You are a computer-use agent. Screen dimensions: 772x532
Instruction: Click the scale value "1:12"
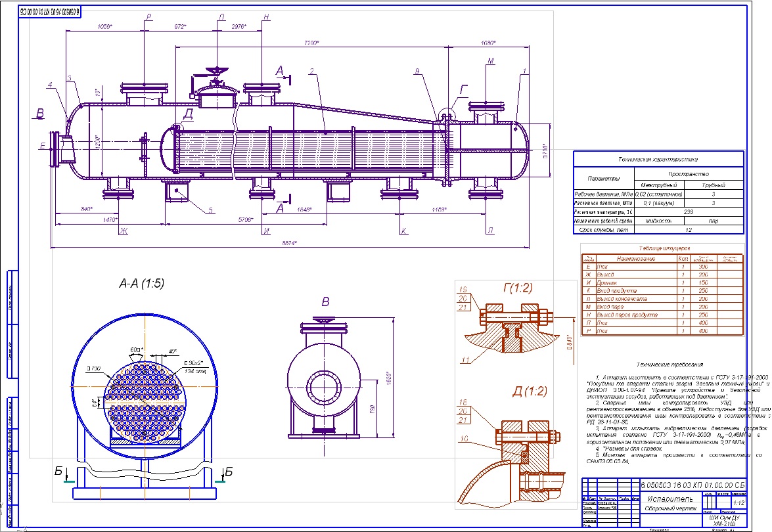738,503
